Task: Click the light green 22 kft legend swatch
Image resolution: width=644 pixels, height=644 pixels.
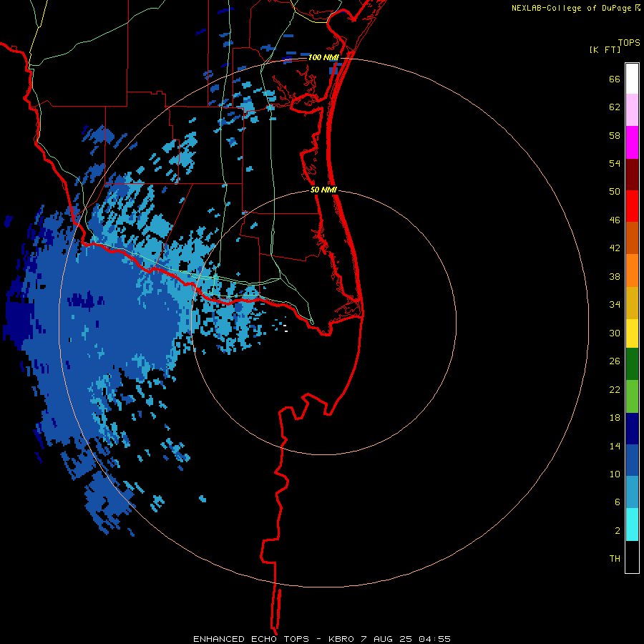Action: click(632, 396)
